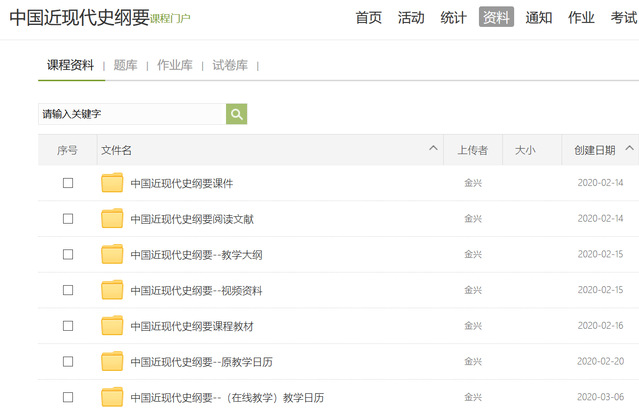Click folder icon for （在线教学）教学日历
The width and height of the screenshot is (639, 408).
coord(112,397)
